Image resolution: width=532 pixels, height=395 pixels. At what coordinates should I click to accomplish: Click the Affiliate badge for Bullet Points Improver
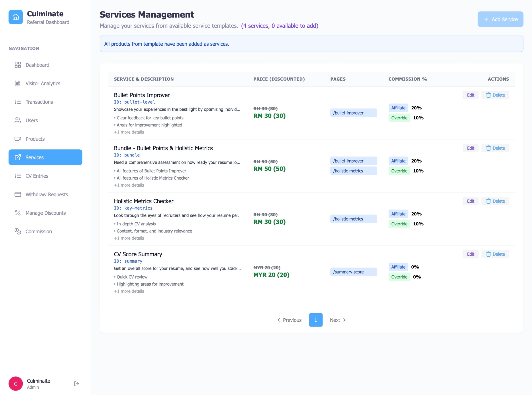tap(398, 108)
